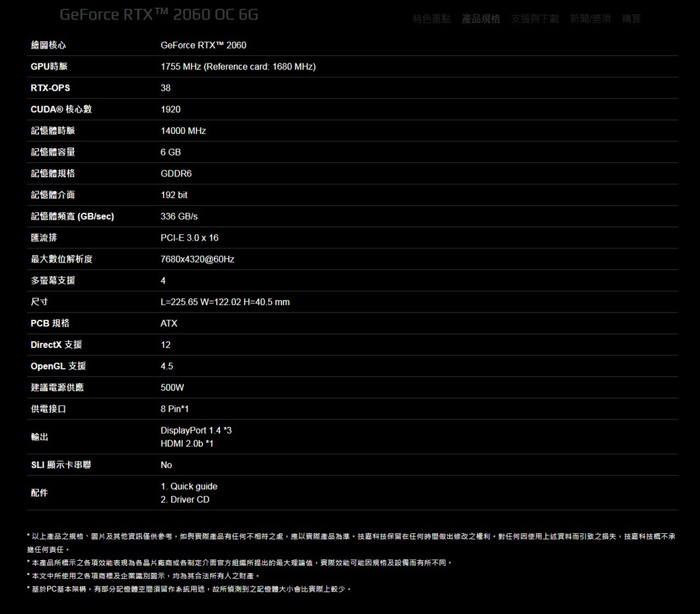The image size is (700, 614).
Task: Click the DisplayPort 1.4 *3 output text
Action: pyautogui.click(x=196, y=430)
